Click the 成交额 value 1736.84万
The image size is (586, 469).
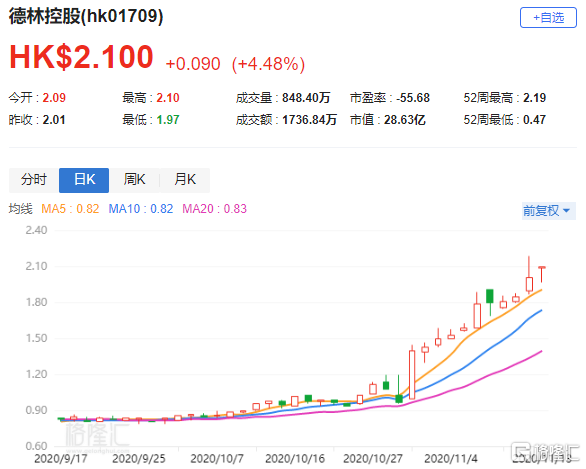coord(309,120)
